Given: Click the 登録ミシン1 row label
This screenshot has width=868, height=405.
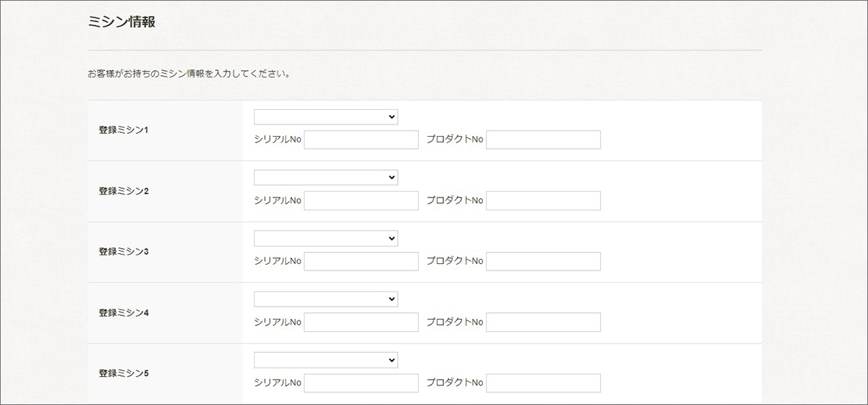Looking at the screenshot, I should [124, 130].
